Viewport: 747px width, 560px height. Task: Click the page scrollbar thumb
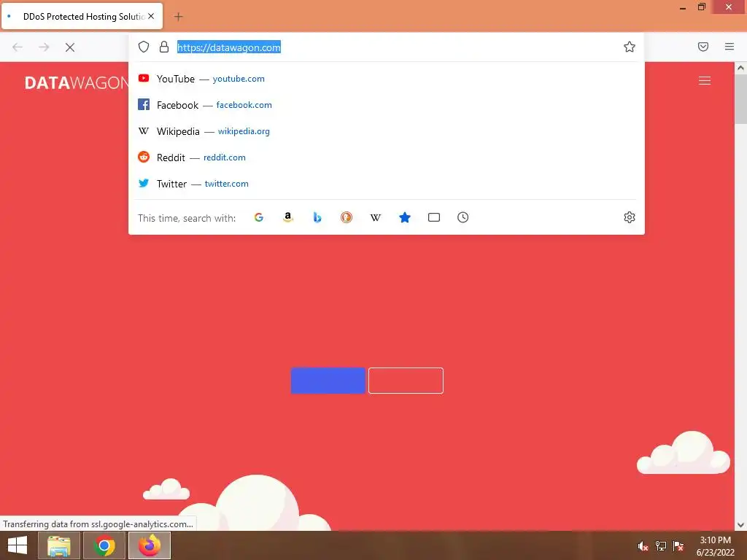click(x=741, y=98)
